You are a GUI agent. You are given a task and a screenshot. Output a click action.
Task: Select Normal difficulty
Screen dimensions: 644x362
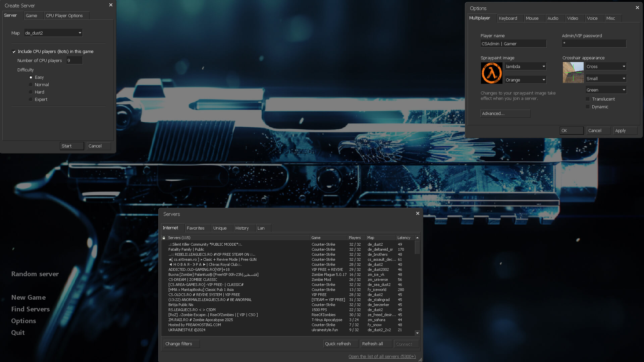coord(31,85)
